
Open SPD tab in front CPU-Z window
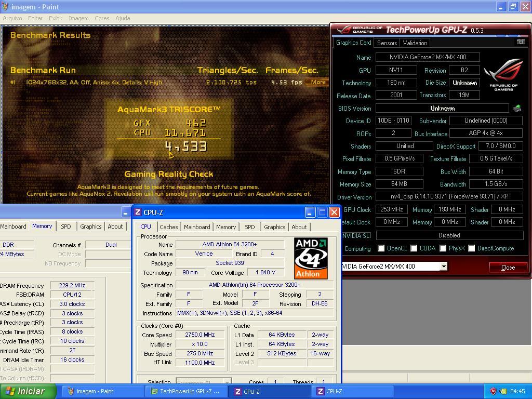250,227
